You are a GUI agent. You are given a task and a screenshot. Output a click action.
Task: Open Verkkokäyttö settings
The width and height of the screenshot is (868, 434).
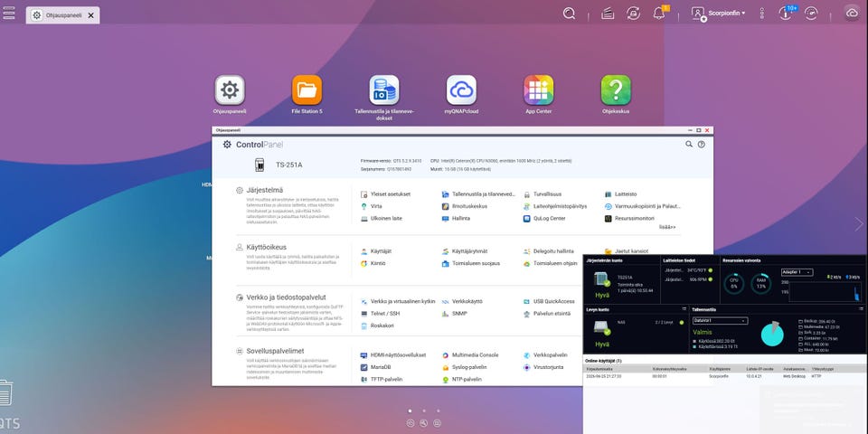(462, 301)
